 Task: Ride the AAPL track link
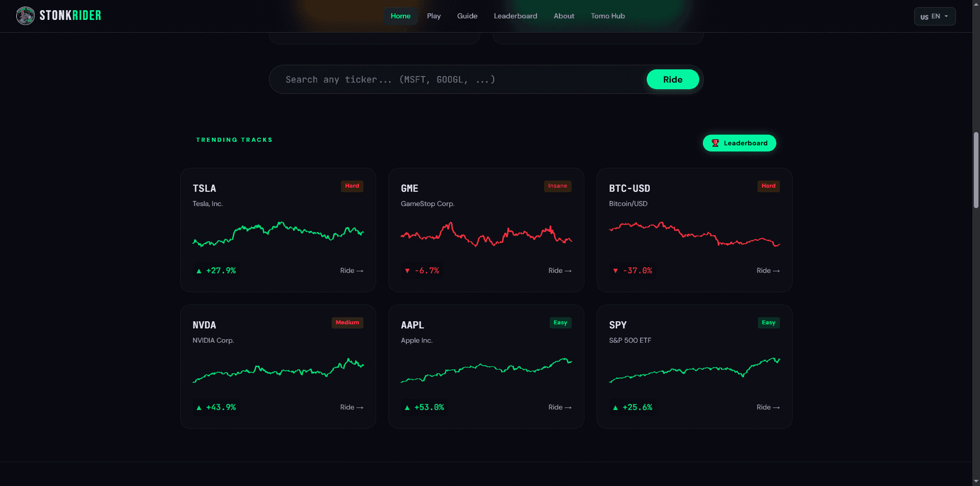point(560,407)
